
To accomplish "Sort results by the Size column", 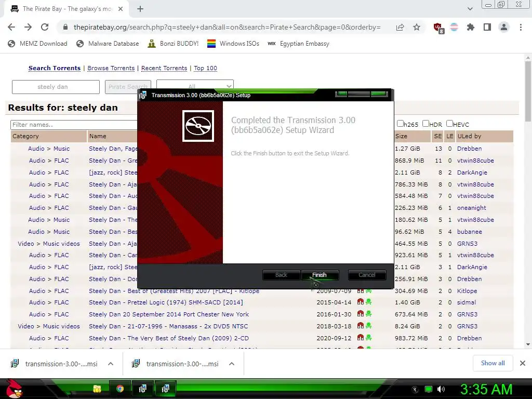I will 401,136.
